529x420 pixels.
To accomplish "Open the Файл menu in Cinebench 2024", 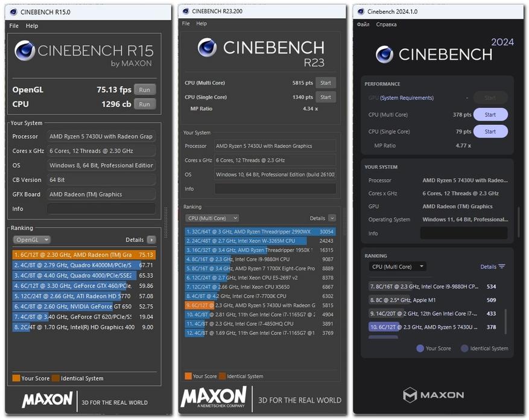I will (x=363, y=24).
